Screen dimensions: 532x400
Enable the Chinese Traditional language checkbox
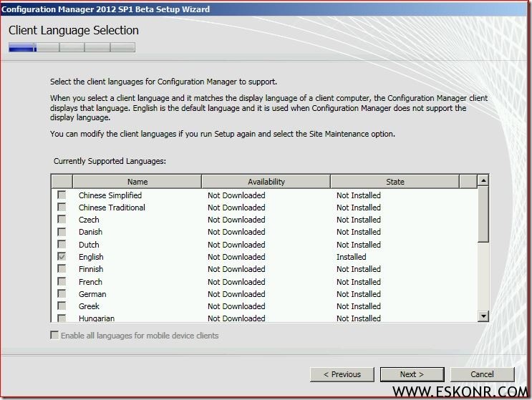[x=62, y=208]
